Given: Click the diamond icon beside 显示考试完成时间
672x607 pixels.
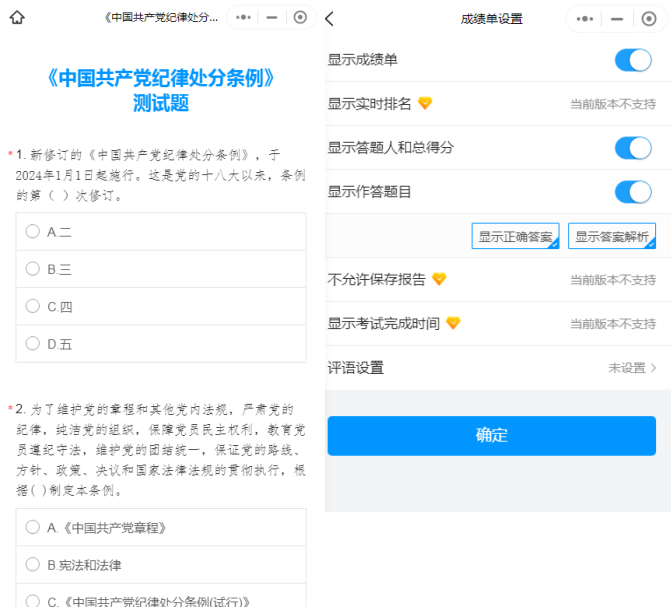Looking at the screenshot, I should click(x=452, y=323).
